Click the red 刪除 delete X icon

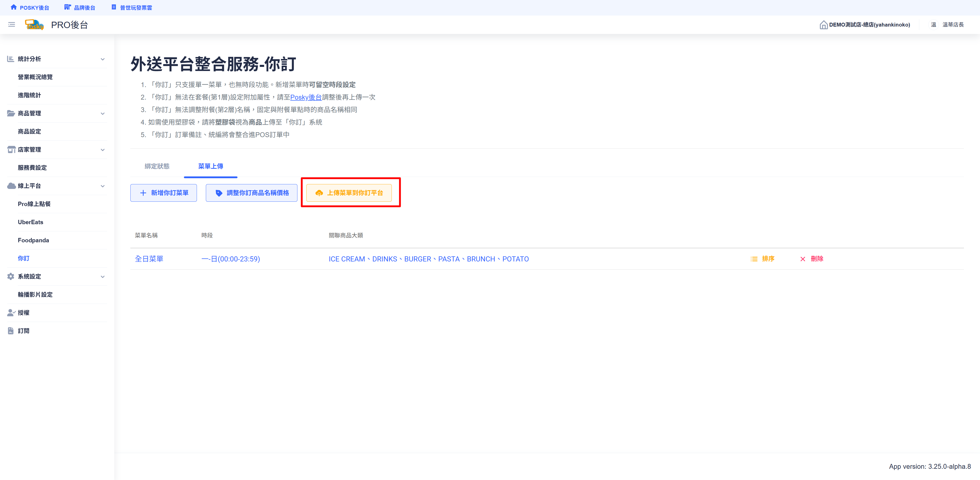pos(802,259)
